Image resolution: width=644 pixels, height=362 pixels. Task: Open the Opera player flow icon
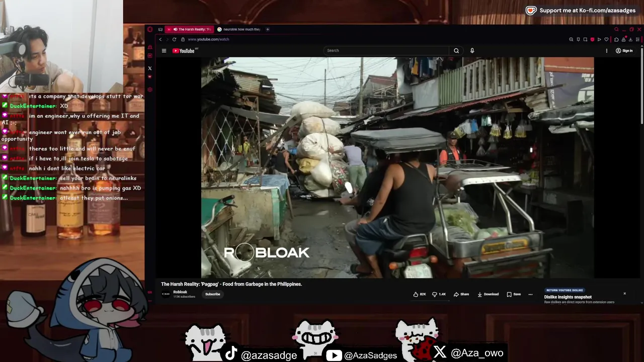pos(599,39)
